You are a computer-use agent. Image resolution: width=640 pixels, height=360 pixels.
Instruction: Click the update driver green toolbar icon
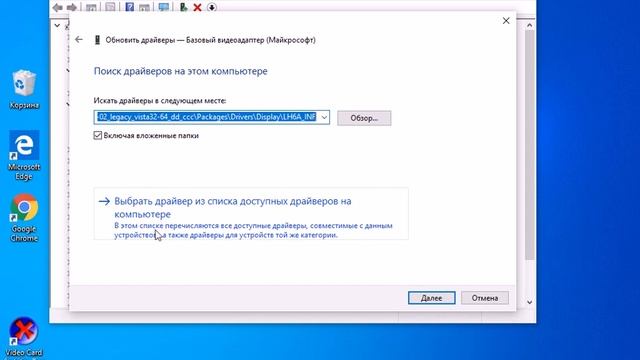point(183,7)
